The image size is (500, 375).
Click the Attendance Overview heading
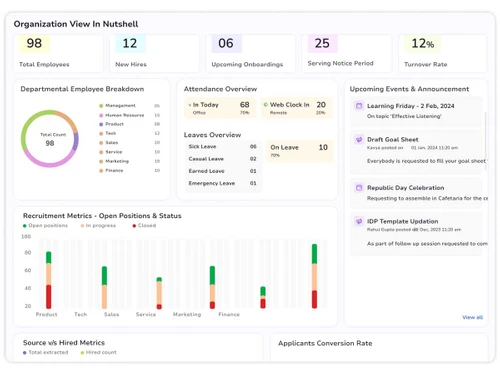tap(220, 89)
